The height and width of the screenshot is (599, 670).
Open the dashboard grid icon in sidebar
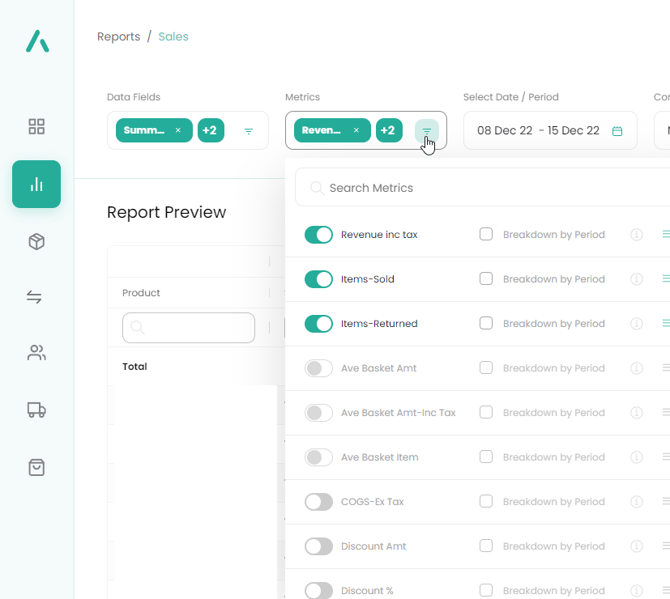[37, 127]
